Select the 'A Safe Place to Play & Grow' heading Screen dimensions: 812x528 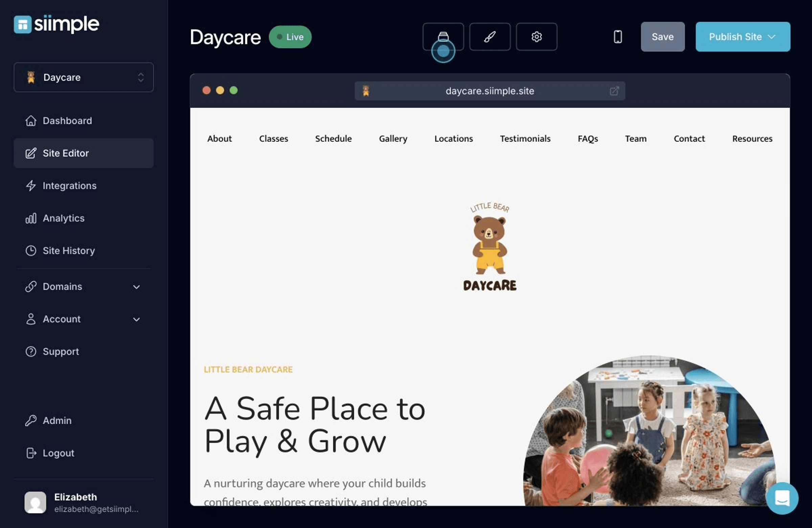coord(315,425)
